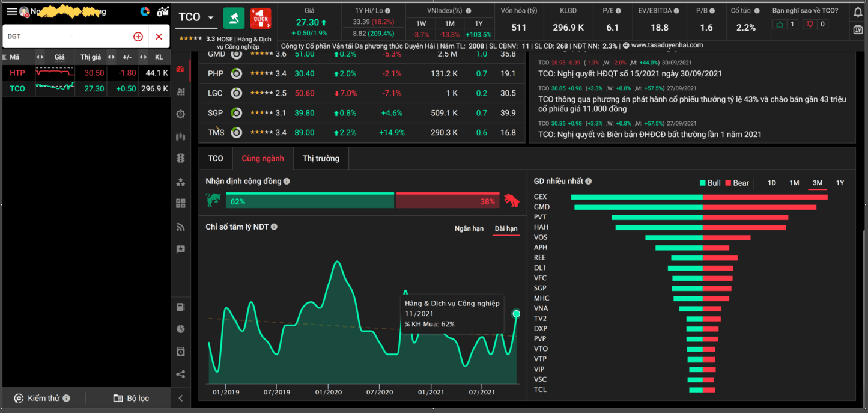Select 3M period for GD nhiều nhất
868x413 pixels.
point(818,183)
